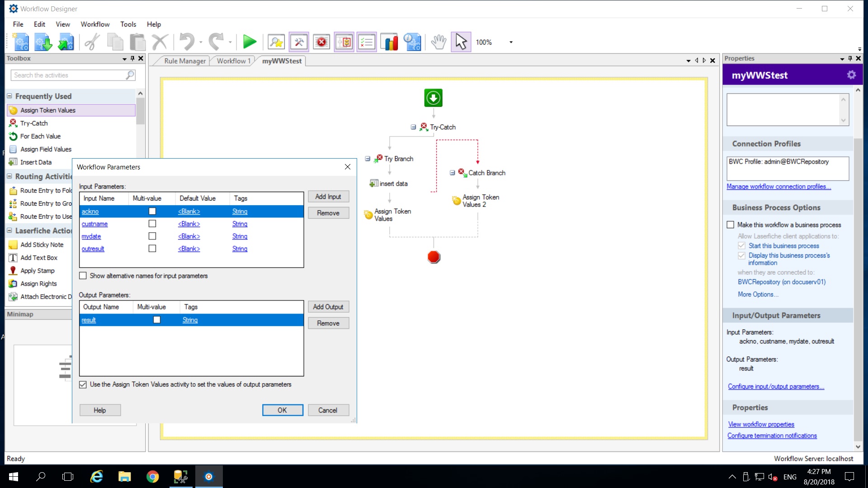
Task: Click the new workflow icon in toolbar
Action: [x=21, y=42]
